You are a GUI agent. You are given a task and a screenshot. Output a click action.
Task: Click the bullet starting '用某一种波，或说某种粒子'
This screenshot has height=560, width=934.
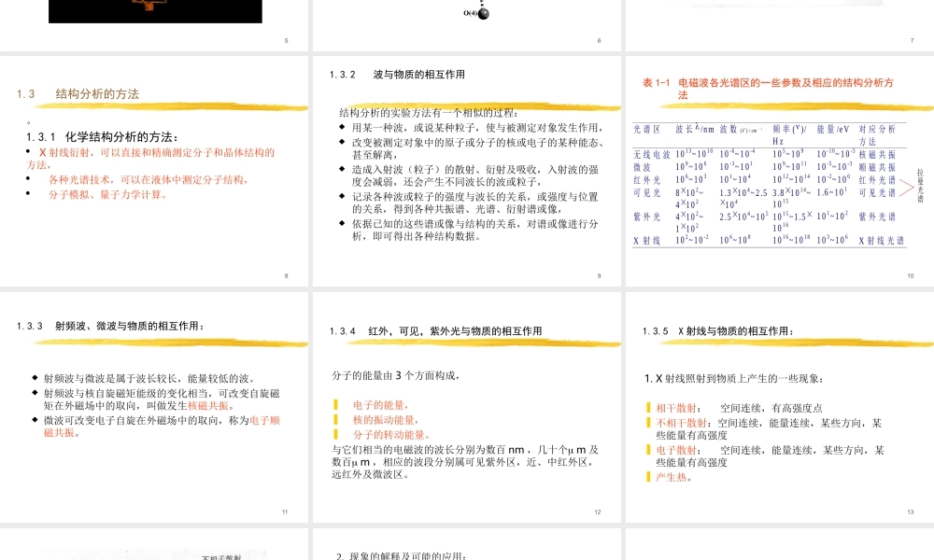[x=477, y=127]
